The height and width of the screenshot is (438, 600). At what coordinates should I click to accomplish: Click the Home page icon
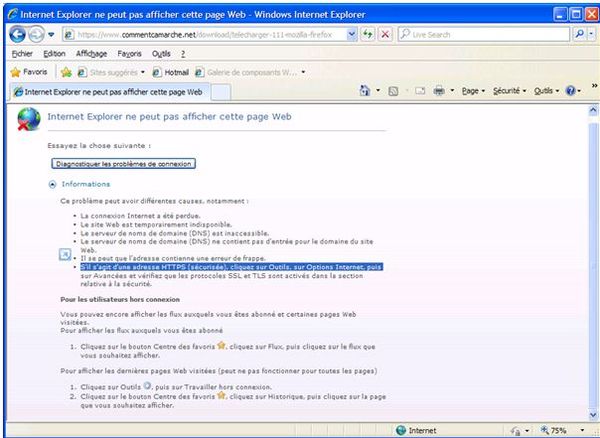pyautogui.click(x=365, y=91)
